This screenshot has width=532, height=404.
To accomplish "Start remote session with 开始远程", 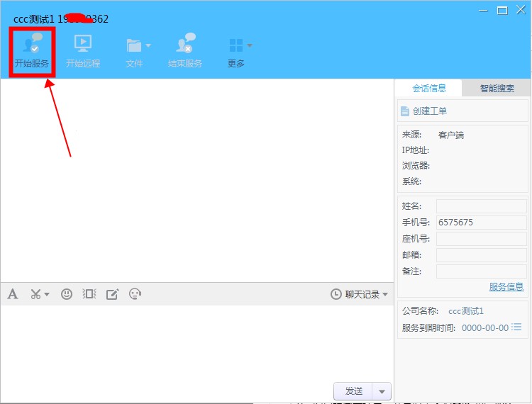I will [x=83, y=51].
